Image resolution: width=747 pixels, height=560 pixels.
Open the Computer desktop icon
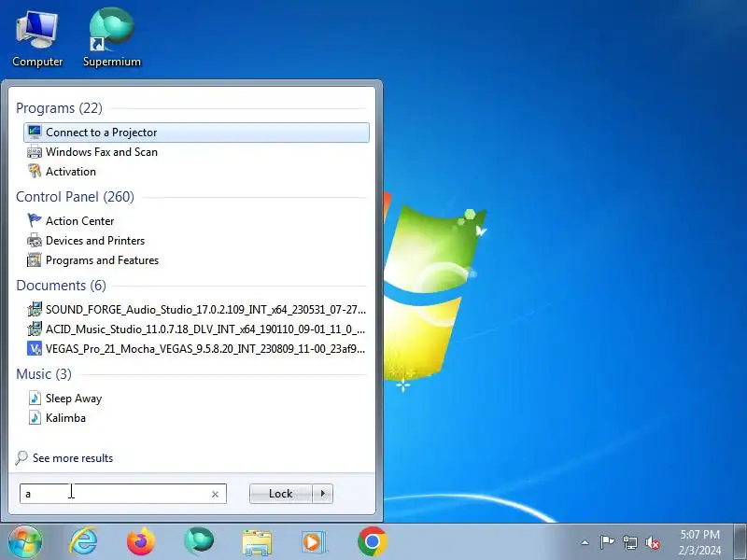coord(37,39)
